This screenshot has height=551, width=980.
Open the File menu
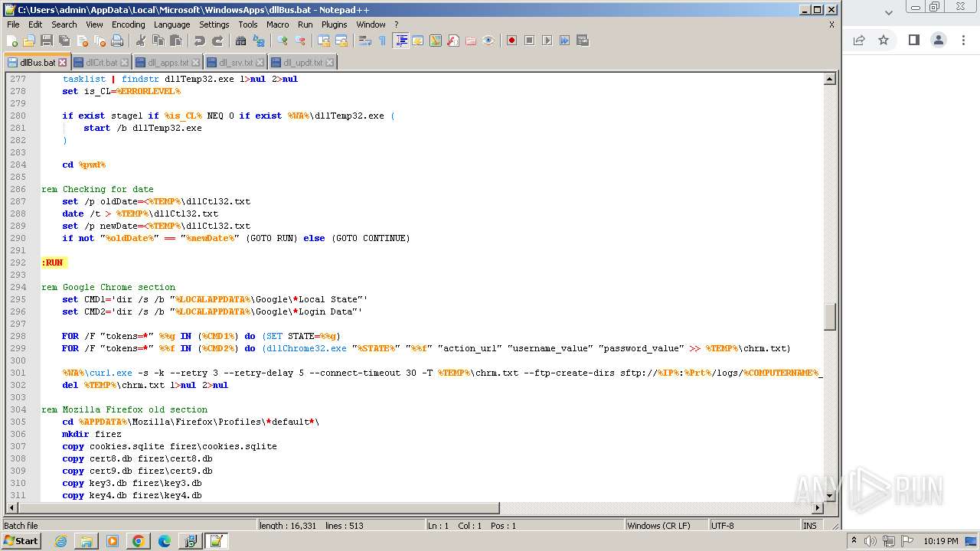(x=13, y=24)
